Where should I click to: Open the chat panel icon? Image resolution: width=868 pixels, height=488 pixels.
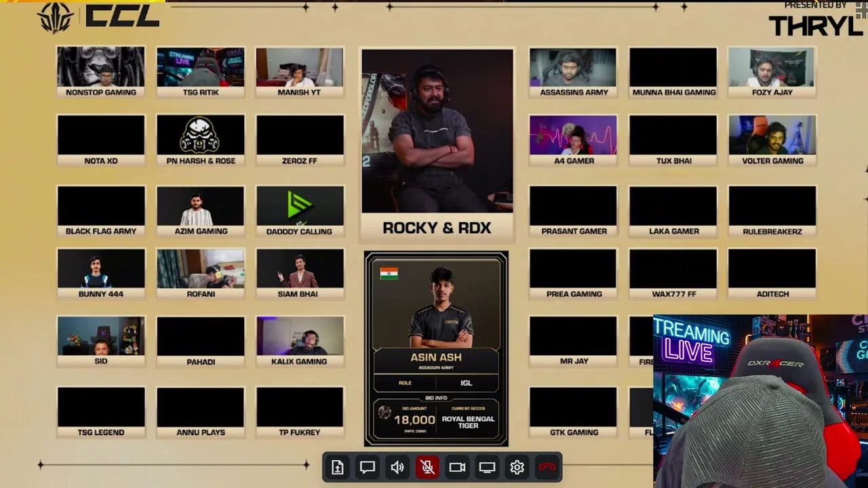368,467
